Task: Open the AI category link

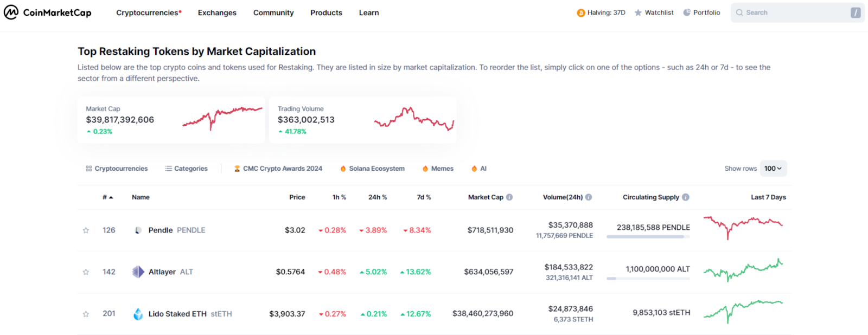Action: click(479, 169)
